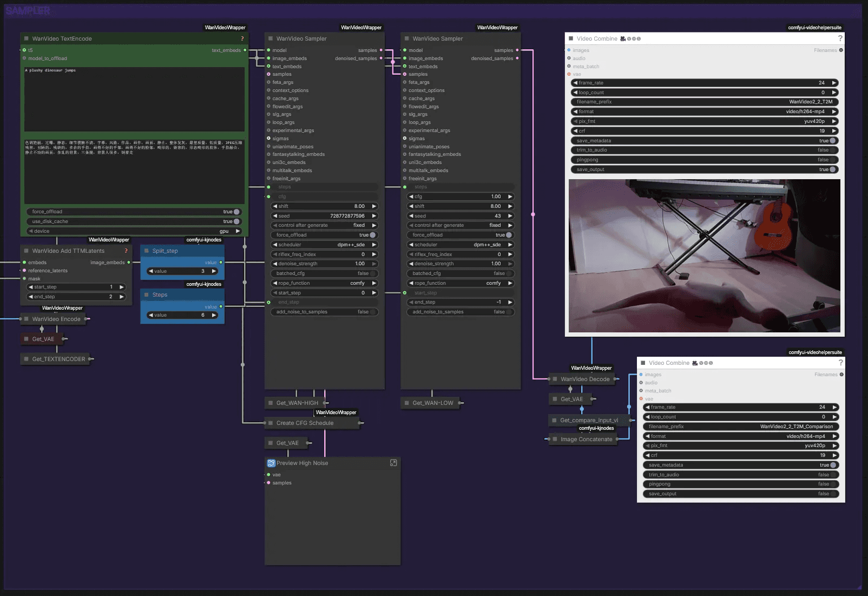Click the shift 8.00 slider in the seed 43 sampler

pyautogui.click(x=460, y=206)
